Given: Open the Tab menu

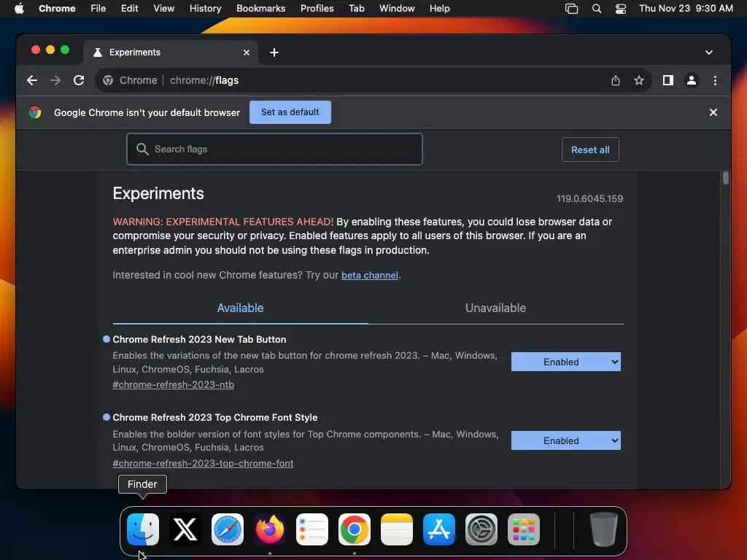Looking at the screenshot, I should pyautogui.click(x=356, y=9).
